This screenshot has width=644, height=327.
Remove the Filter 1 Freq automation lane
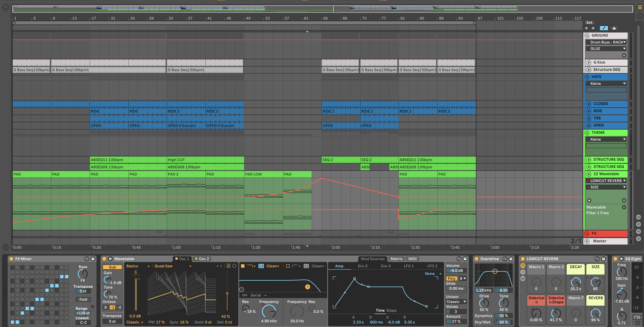[x=624, y=207]
